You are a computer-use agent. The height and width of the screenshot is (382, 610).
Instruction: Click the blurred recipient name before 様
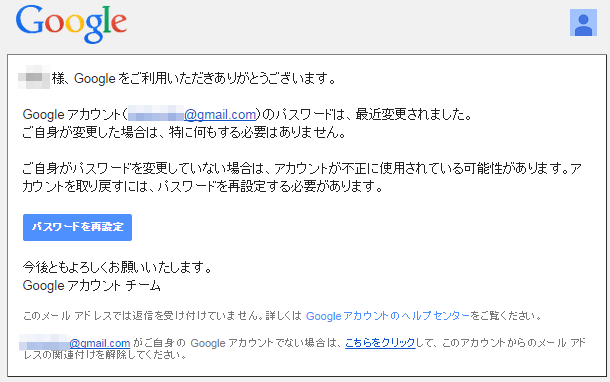pos(34,77)
